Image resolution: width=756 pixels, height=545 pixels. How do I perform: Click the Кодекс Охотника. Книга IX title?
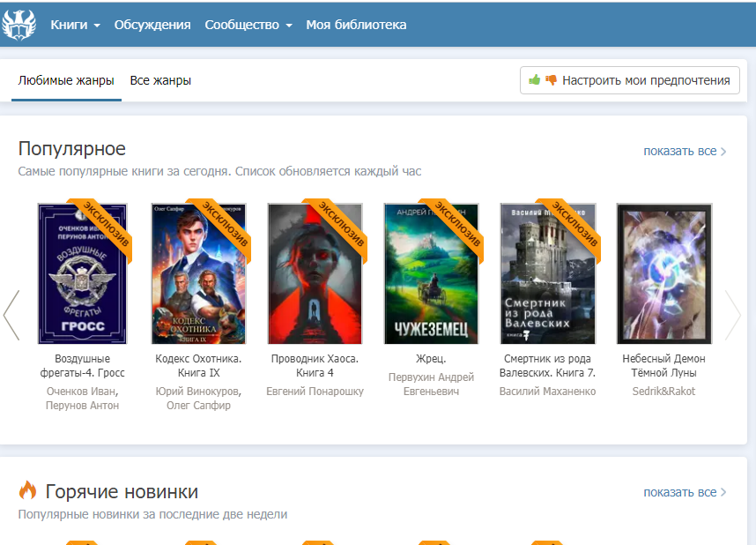coord(198,366)
